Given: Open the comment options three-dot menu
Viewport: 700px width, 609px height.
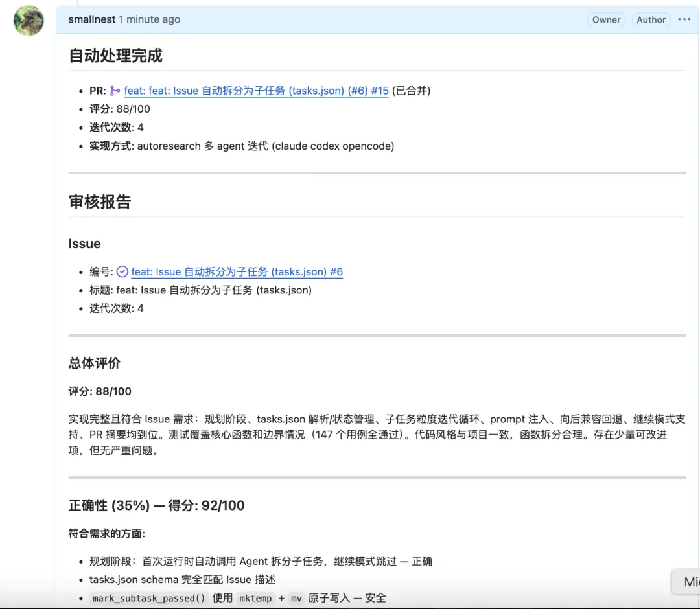Looking at the screenshot, I should pos(684,19).
